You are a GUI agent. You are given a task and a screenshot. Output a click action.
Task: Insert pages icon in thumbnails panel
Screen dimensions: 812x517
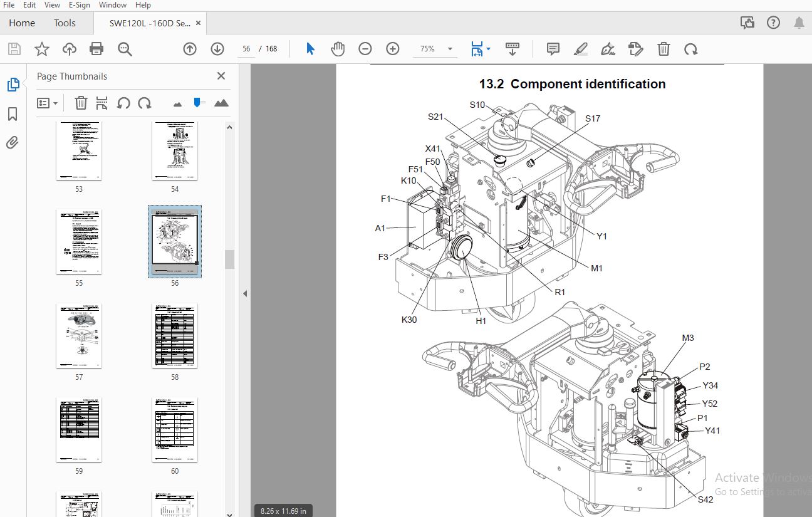102,103
